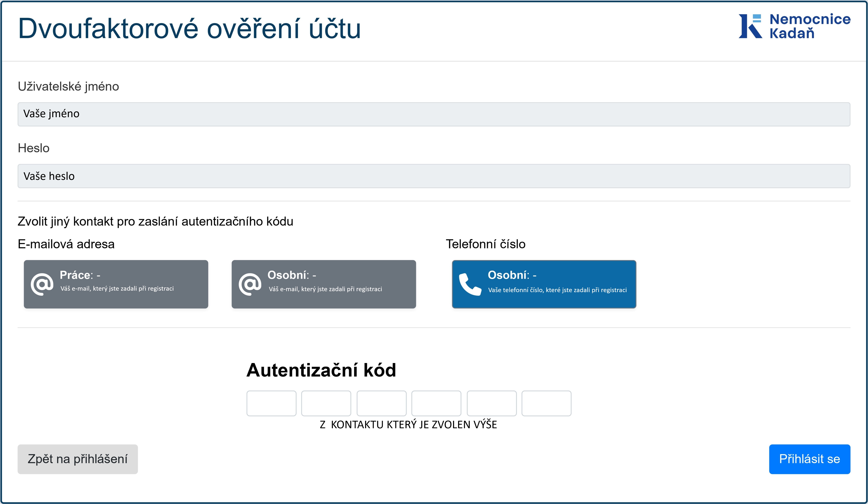Click the first authentication code box
This screenshot has height=504, width=868.
point(271,403)
